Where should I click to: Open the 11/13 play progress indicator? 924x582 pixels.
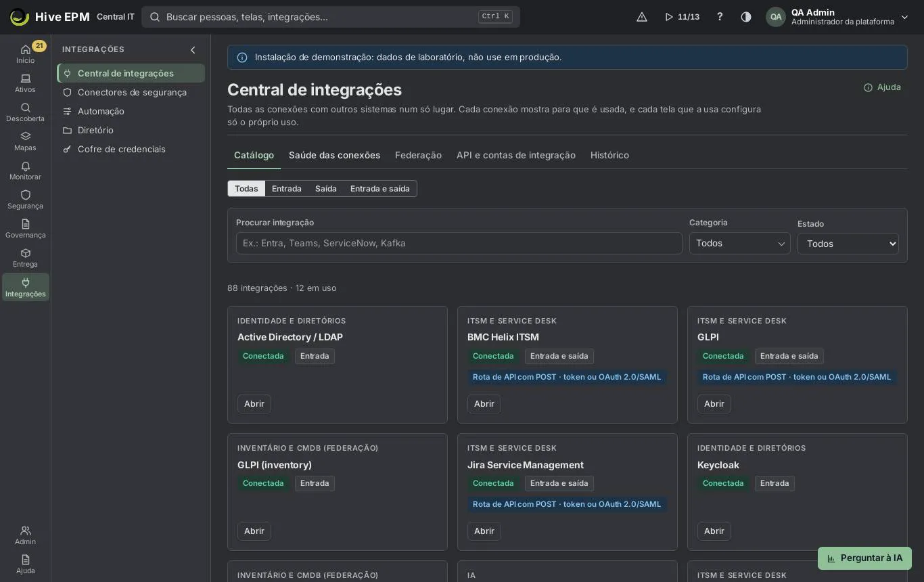[x=682, y=17]
